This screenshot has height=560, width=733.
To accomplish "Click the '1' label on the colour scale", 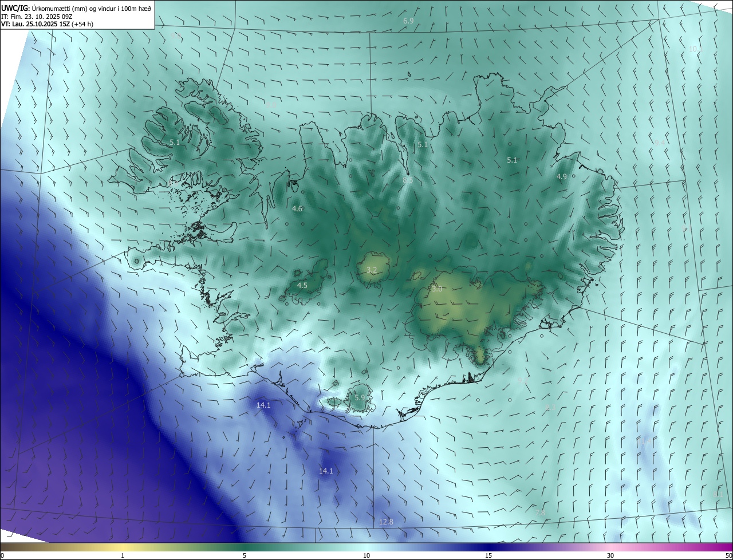I will (123, 555).
